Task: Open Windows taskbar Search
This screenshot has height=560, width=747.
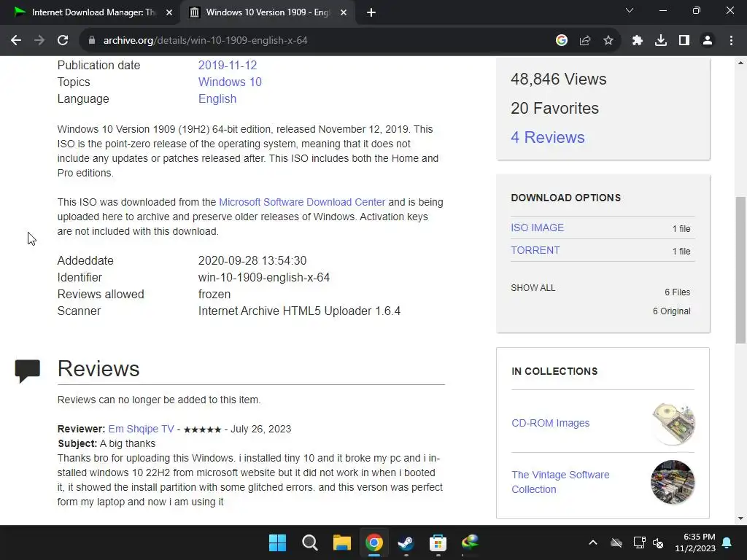Action: [309, 542]
